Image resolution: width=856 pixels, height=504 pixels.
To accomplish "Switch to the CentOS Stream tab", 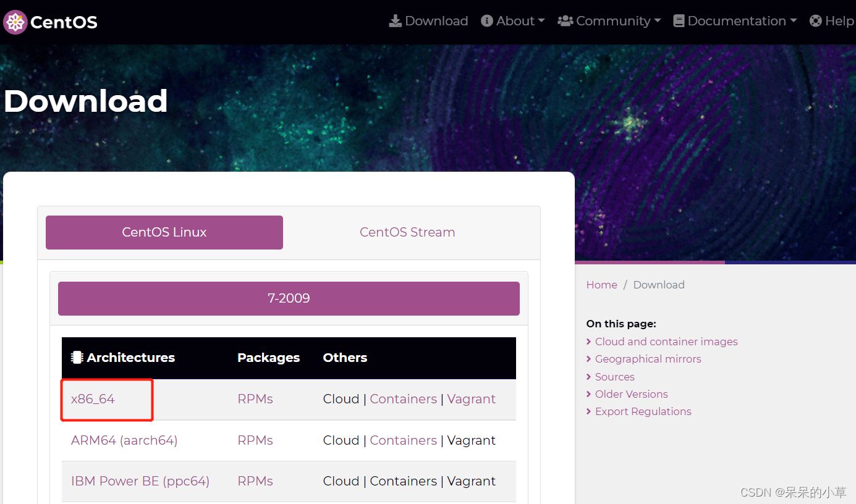I will pyautogui.click(x=407, y=232).
